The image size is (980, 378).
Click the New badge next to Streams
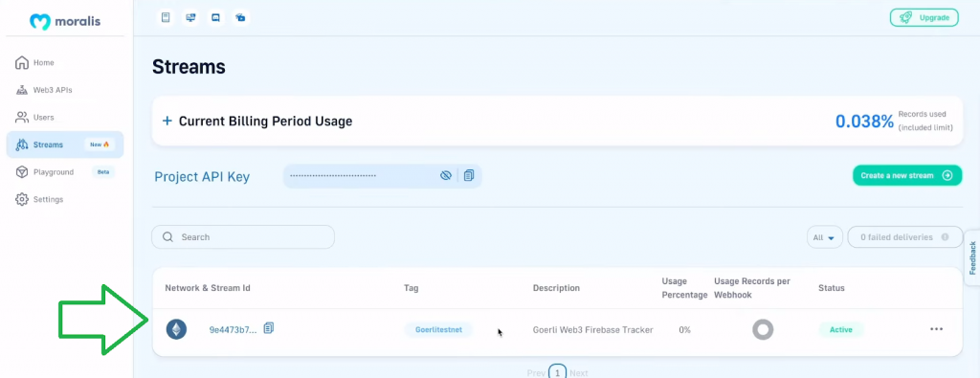[100, 145]
